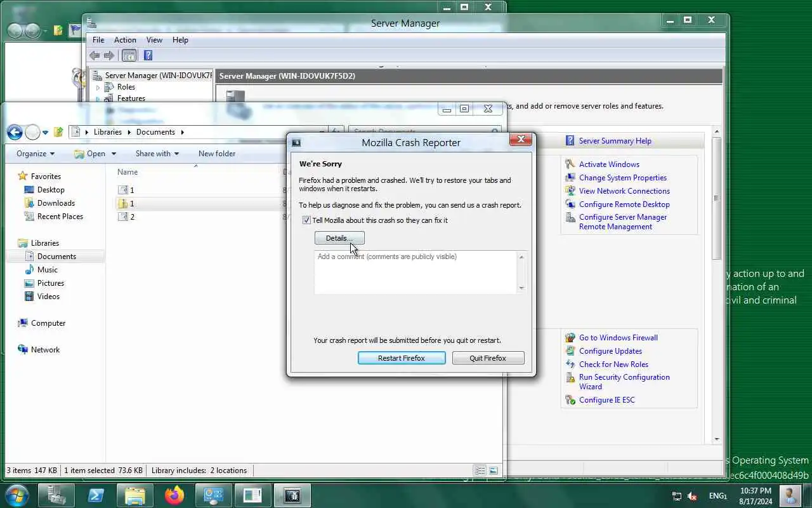Toggle console tree toolbar icon in Server Manager
Viewport: 812px width, 508px height.
pyautogui.click(x=129, y=56)
